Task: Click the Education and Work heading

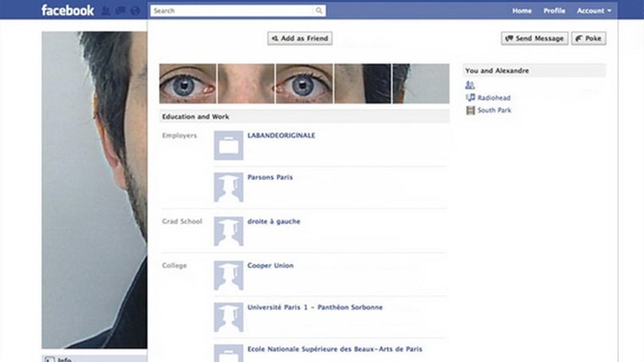Action: click(196, 117)
